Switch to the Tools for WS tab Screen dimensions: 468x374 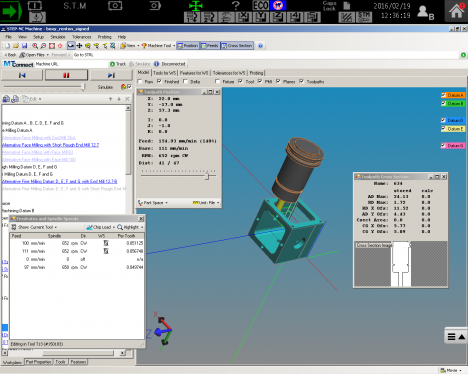[x=165, y=73]
